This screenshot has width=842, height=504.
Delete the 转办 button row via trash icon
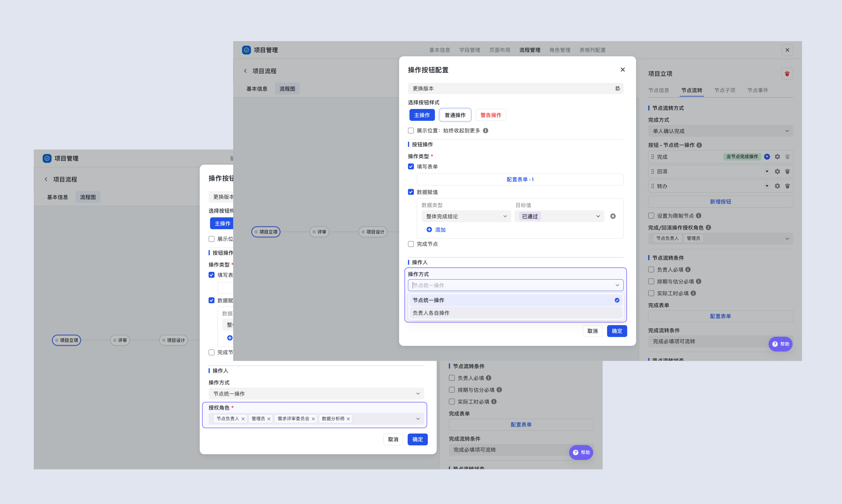pos(787,186)
